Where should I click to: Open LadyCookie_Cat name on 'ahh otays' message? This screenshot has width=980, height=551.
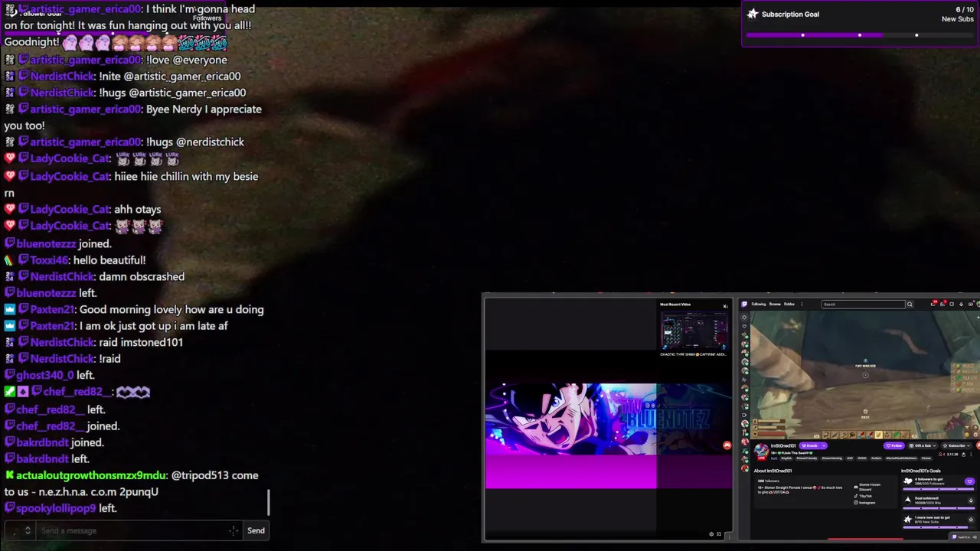[x=70, y=209]
